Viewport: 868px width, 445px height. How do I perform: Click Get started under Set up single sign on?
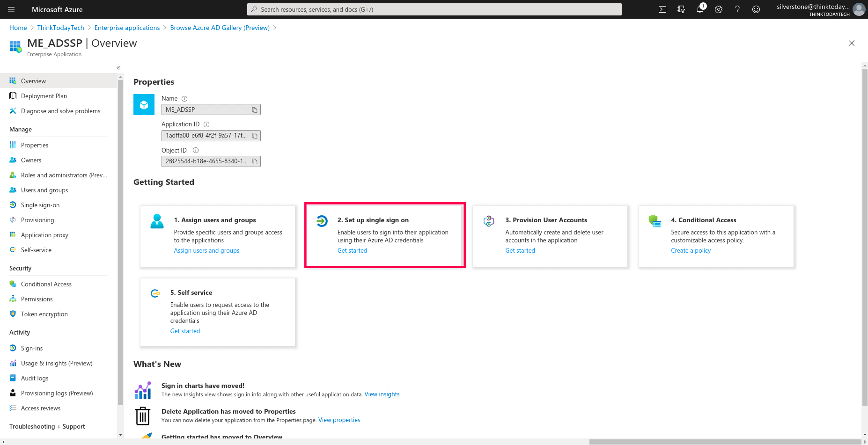click(x=352, y=251)
